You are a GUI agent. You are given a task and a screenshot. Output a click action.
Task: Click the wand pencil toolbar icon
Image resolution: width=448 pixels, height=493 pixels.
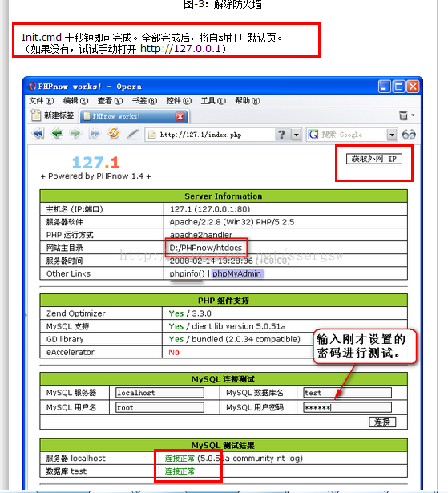tap(133, 134)
